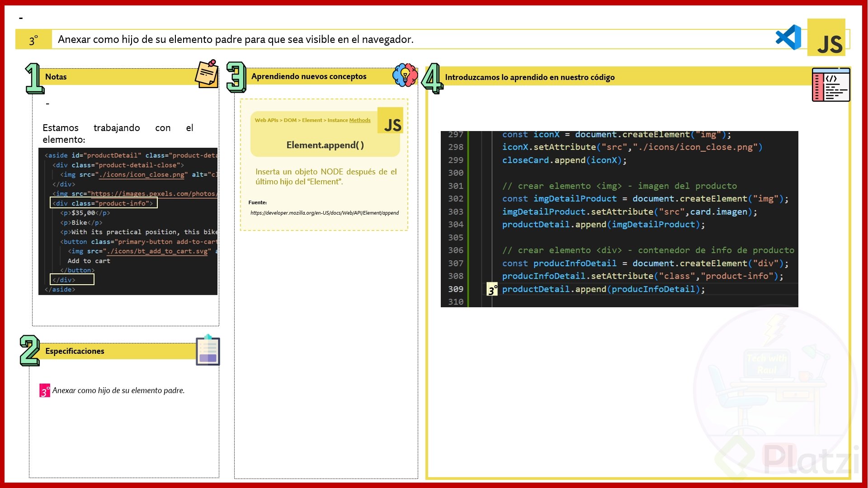Viewport: 868px width, 488px height.
Task: Click the pink 3° marker in Especificaciones
Action: click(x=44, y=390)
